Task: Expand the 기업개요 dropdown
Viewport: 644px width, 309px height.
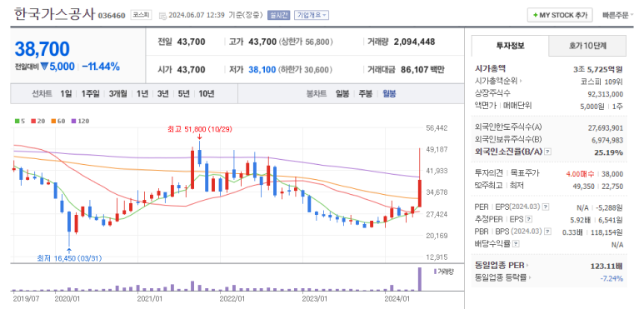Action: tap(312, 15)
